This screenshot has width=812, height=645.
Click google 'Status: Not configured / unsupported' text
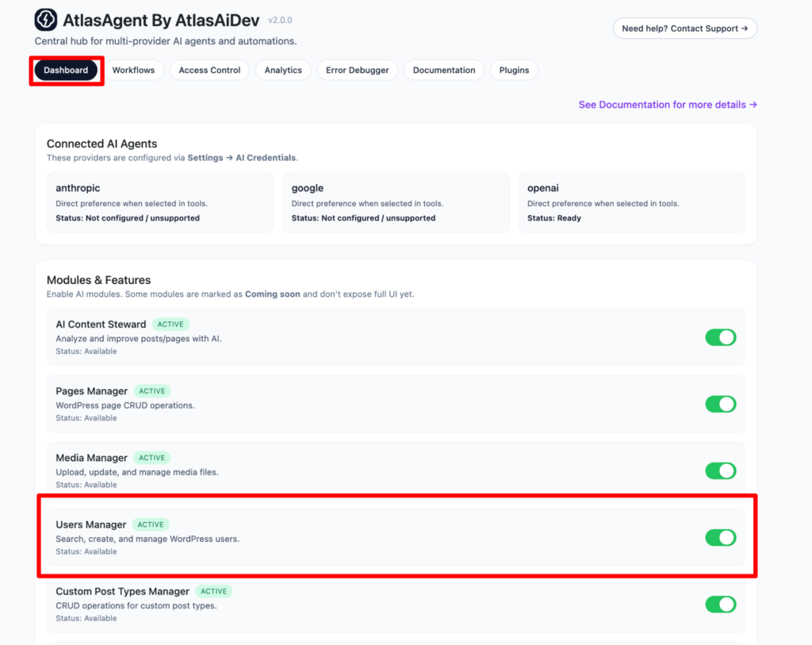pyautogui.click(x=363, y=218)
